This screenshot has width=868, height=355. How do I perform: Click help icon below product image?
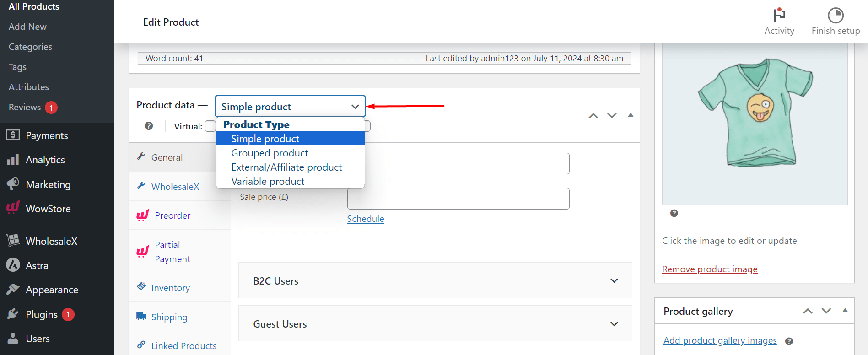[674, 213]
